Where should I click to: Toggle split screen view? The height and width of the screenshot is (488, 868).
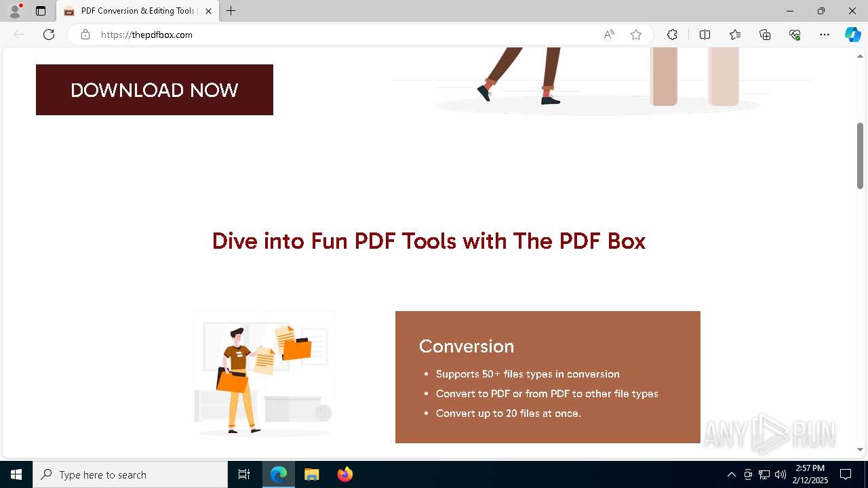tap(705, 35)
